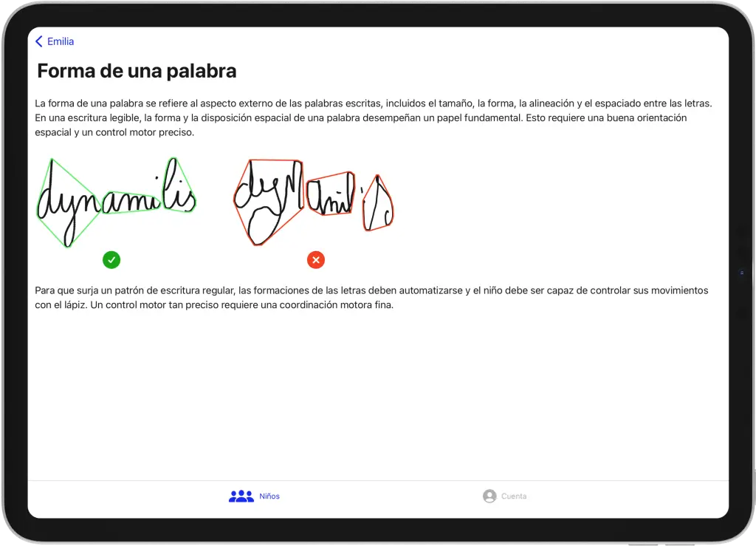Select the red-outlined incorrect handwriting sample
Image resolution: width=756 pixels, height=546 pixels.
[313, 201]
